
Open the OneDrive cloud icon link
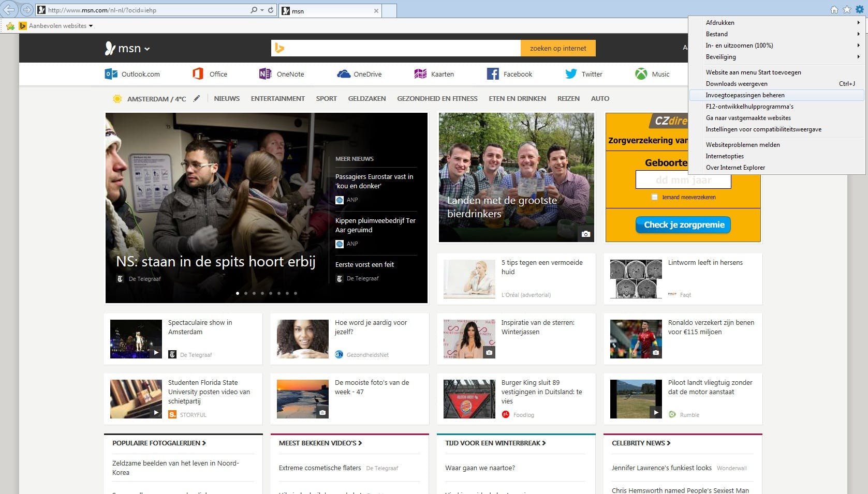[344, 74]
